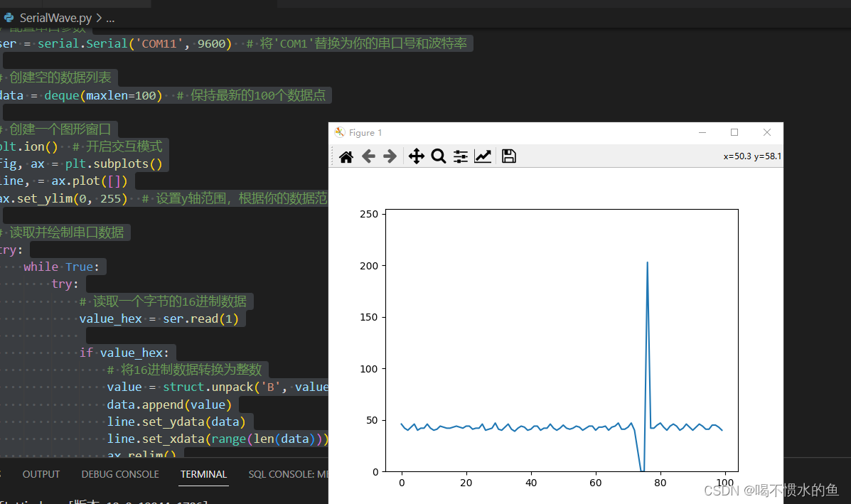Click the x-axis tick label 60

tap(595, 483)
